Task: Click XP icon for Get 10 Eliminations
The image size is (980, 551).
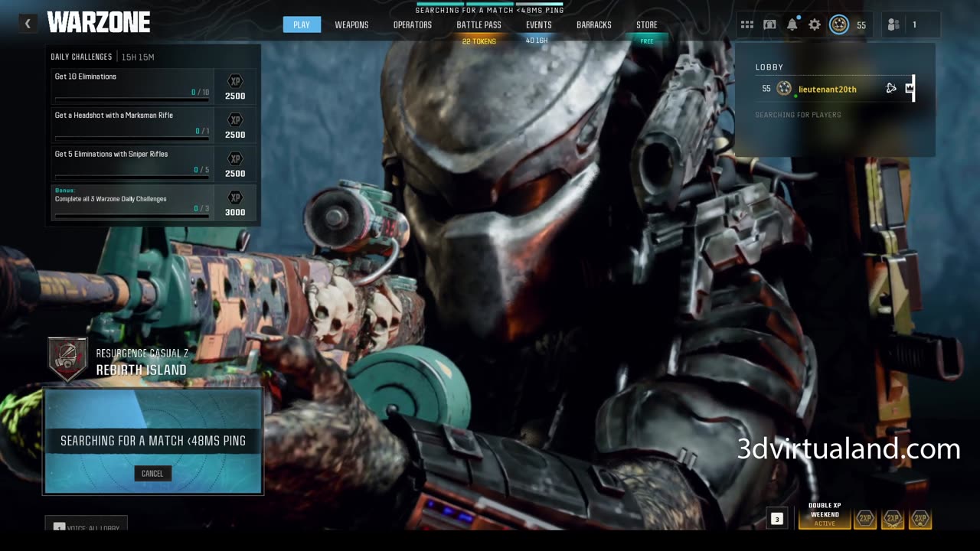Action: click(x=236, y=81)
